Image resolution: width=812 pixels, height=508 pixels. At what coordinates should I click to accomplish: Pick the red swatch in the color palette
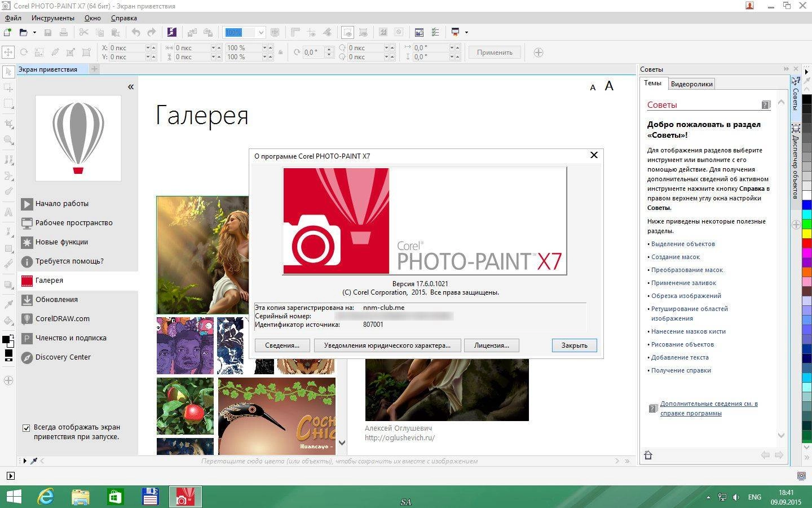[x=807, y=244]
